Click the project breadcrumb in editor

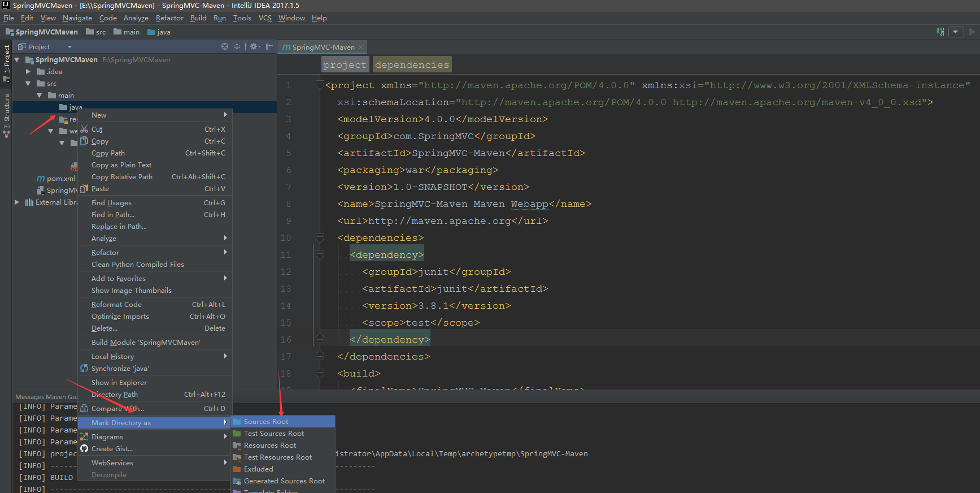coord(345,64)
